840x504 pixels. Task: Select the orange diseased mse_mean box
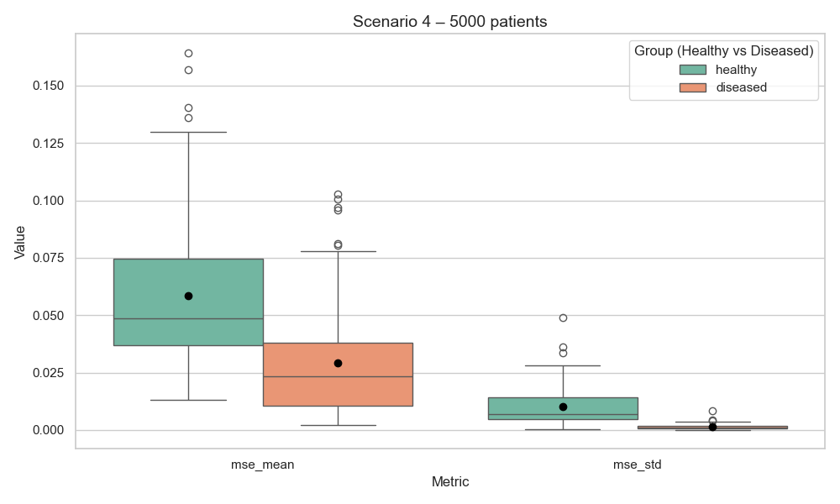click(338, 386)
